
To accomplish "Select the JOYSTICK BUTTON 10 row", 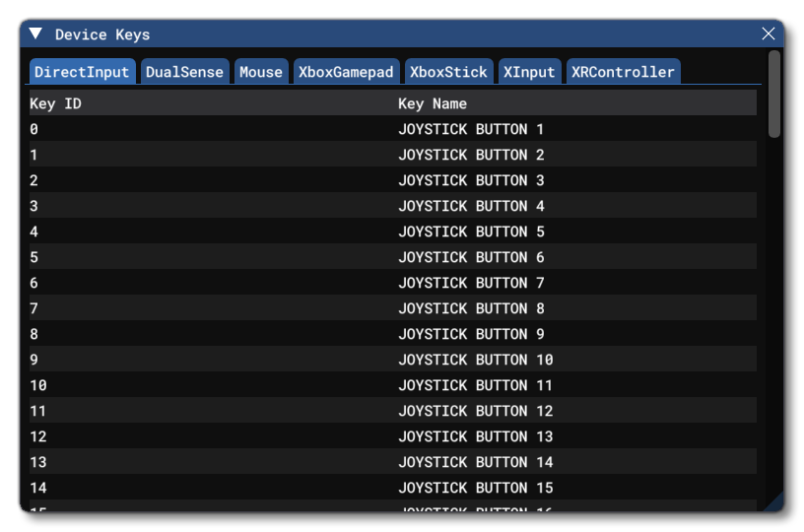I will click(x=393, y=360).
